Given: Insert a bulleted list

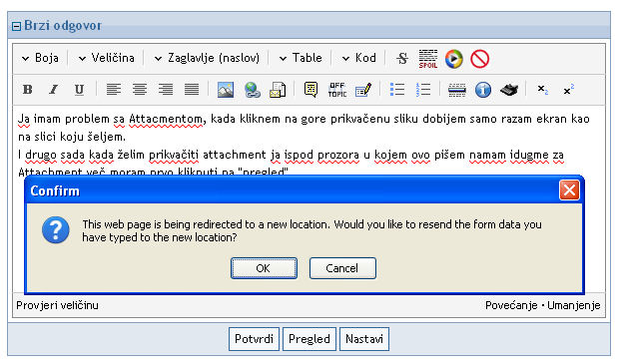Looking at the screenshot, I should coord(397,90).
